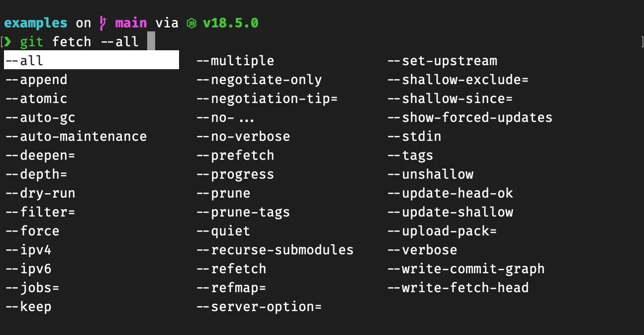This screenshot has width=644, height=335.
Task: Pick the --unshallow completion
Action: (431, 174)
